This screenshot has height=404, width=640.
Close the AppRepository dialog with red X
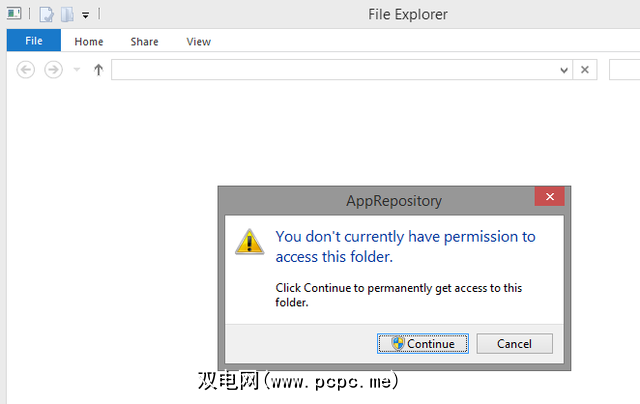point(548,197)
